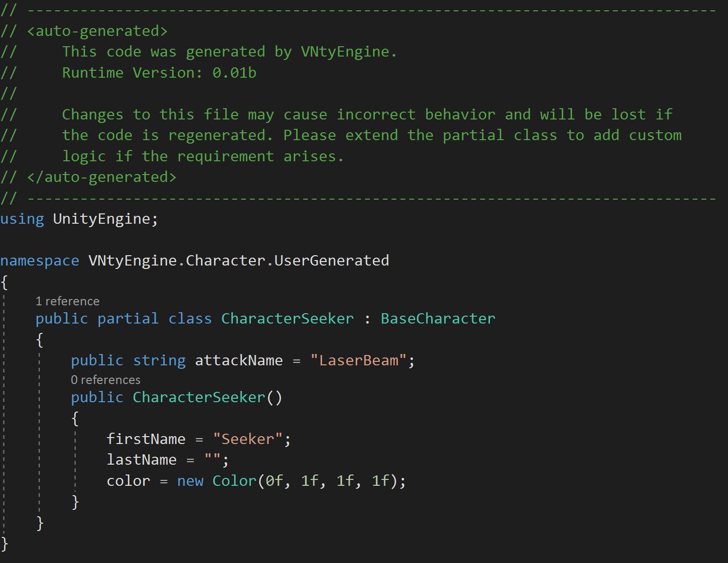Place cursor in the "LaserBeam" string literal
This screenshot has height=563, width=728.
click(x=359, y=360)
